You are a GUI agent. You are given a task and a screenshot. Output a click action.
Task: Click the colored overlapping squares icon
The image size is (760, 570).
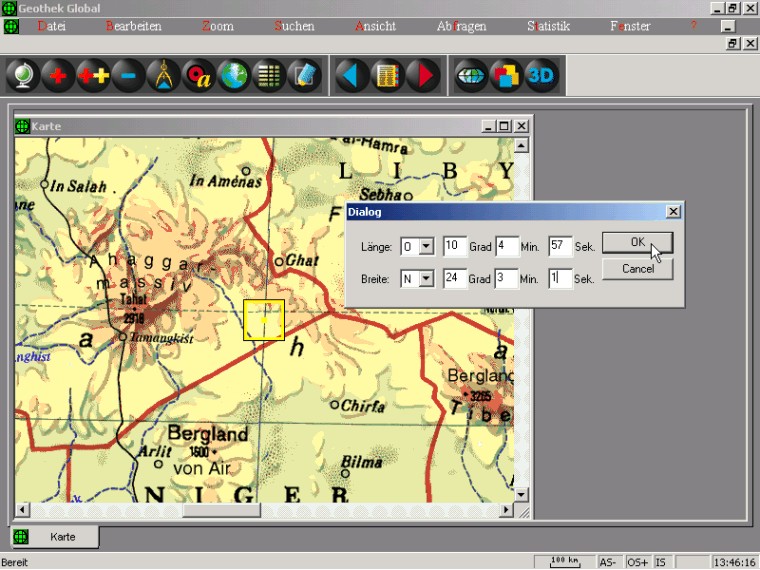tap(506, 76)
